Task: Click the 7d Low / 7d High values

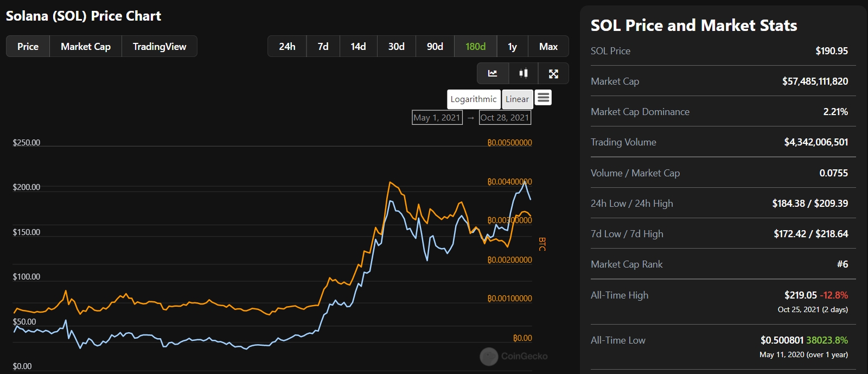Action: click(810, 234)
